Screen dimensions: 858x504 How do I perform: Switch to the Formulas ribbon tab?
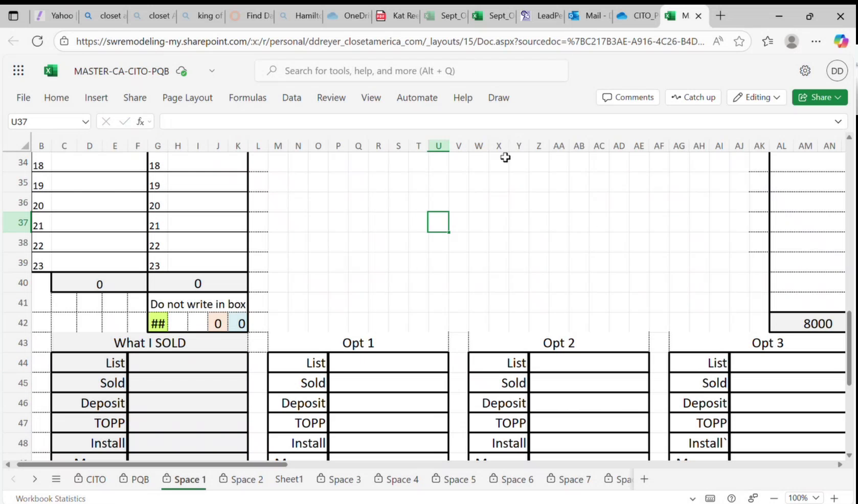click(247, 97)
